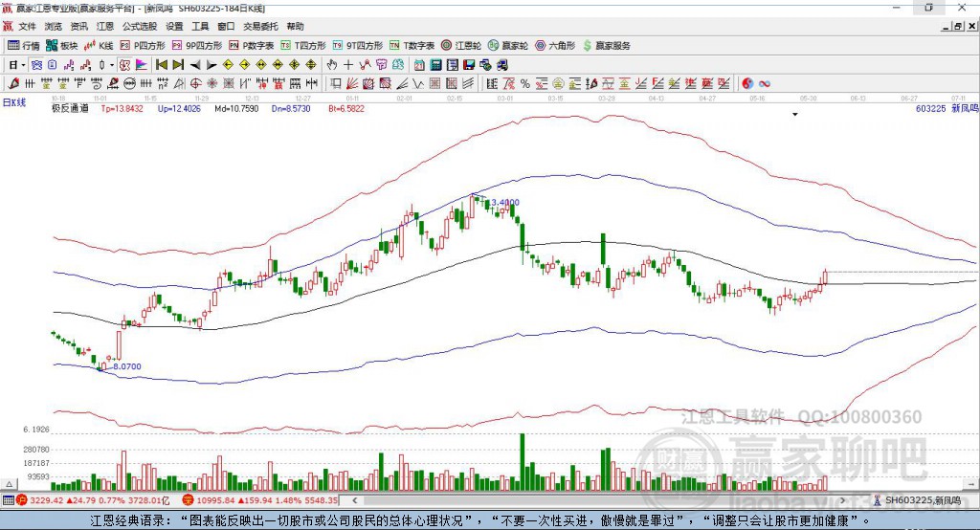
Task: Click the blue infinity symbol icon
Action: pos(764,83)
